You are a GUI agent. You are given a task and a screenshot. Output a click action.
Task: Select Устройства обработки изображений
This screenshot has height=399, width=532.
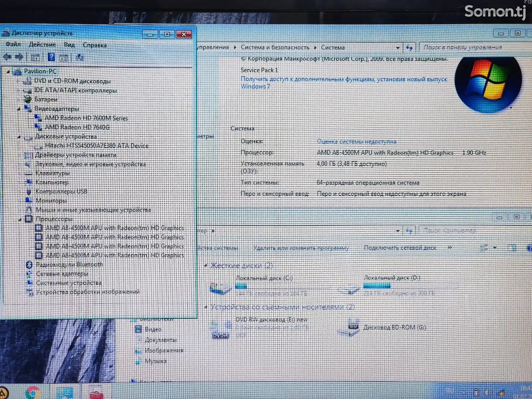pyautogui.click(x=88, y=292)
